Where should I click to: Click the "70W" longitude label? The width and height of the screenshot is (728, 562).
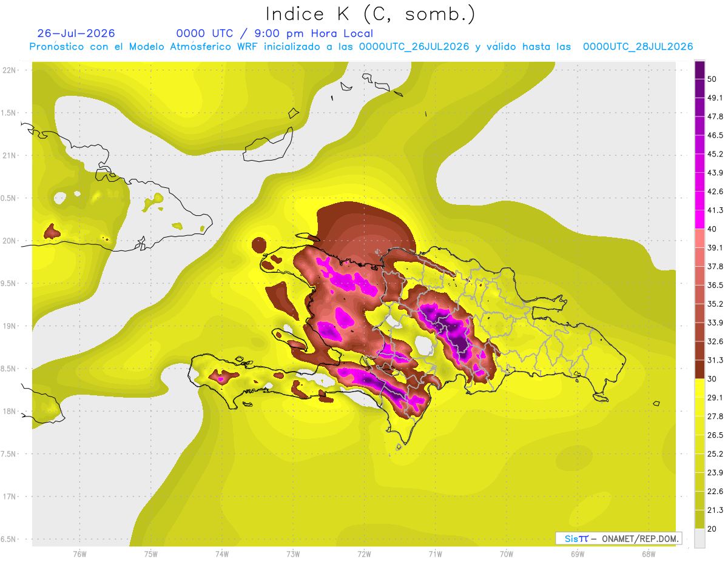(507, 554)
